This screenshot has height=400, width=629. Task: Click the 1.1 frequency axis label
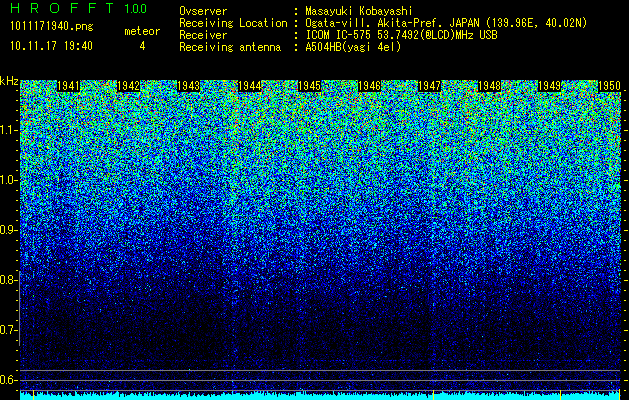point(8,130)
